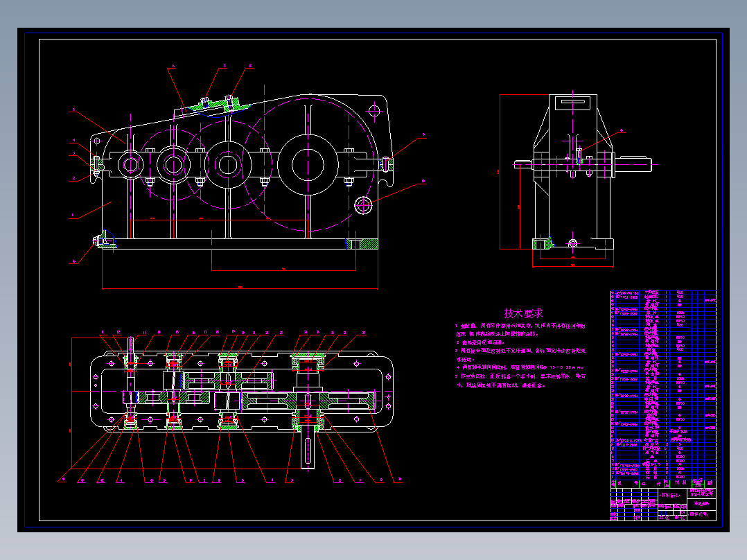The image size is (747, 560).
Task: Select the 材料标记 cell in title block
Action: point(671,495)
